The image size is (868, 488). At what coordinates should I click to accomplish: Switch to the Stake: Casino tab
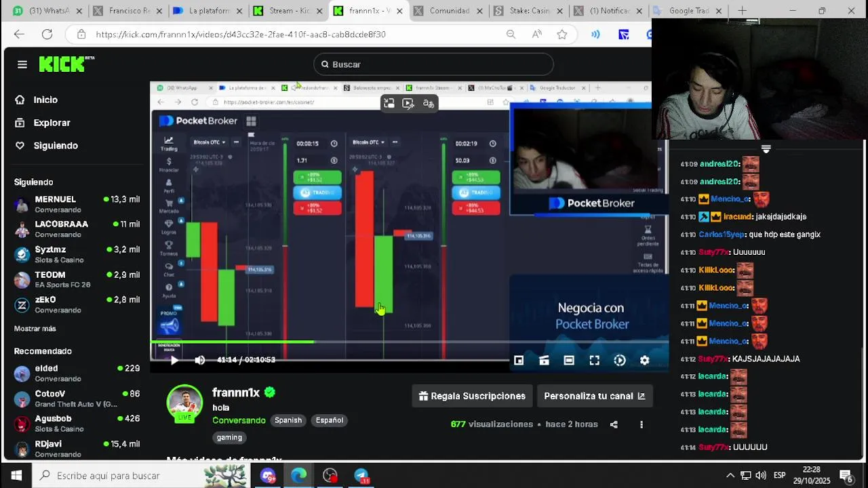tap(529, 11)
